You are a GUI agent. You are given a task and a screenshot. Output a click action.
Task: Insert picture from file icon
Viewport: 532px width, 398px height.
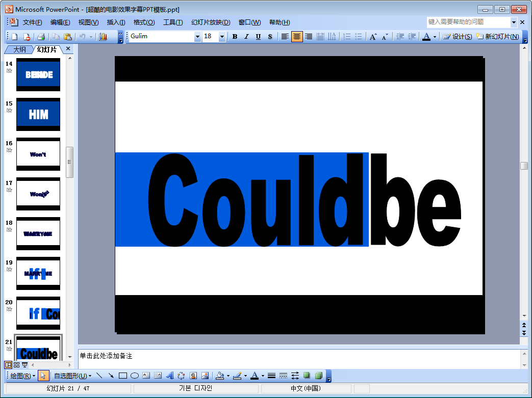tap(205, 375)
